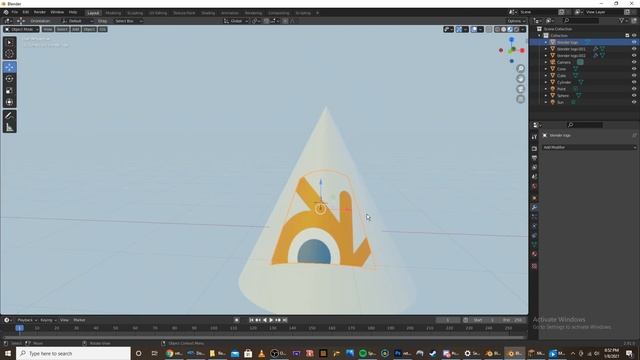Viewport: 640px width, 360px height.
Task: Click the blue Z axis gizmo ball
Action: [x=511, y=40]
